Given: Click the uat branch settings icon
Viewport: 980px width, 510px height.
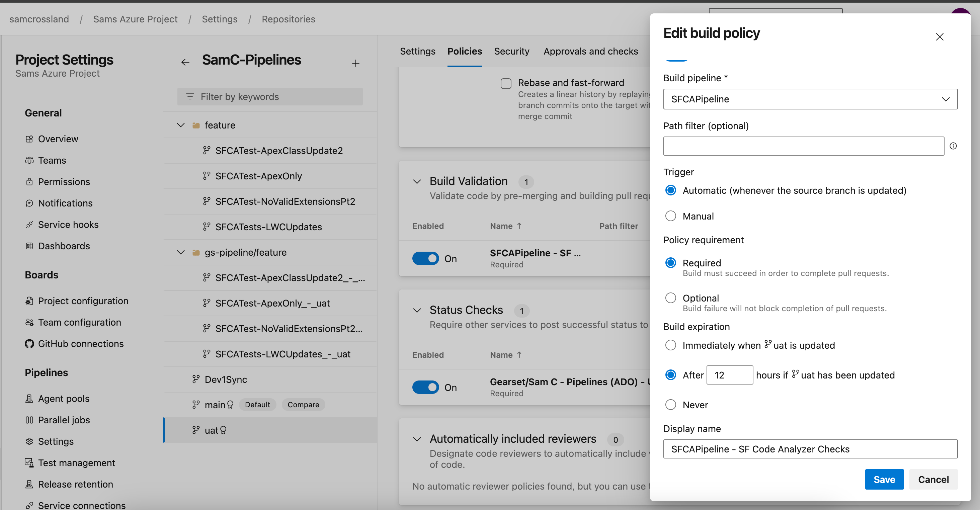Looking at the screenshot, I should coord(226,430).
